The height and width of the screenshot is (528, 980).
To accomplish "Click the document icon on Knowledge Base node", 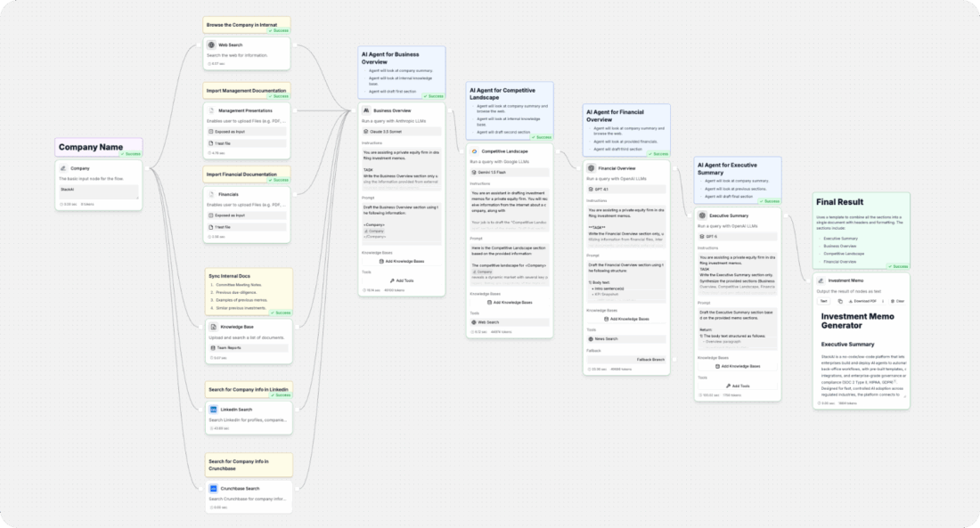I will pyautogui.click(x=213, y=327).
